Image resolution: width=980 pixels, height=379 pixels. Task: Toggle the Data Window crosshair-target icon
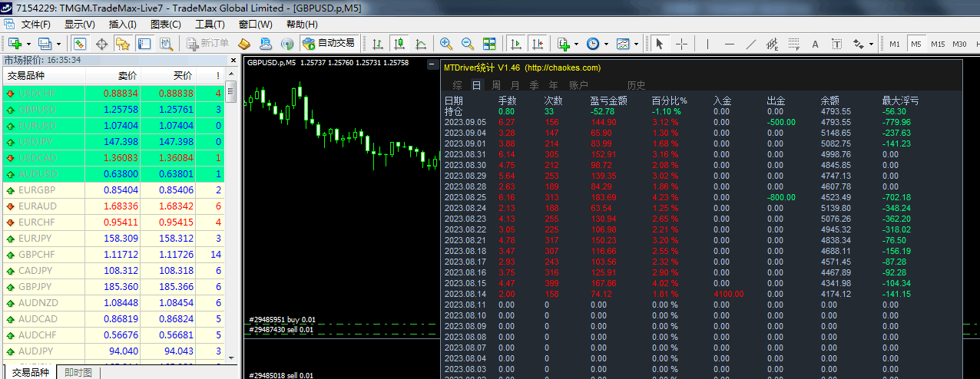(101, 44)
